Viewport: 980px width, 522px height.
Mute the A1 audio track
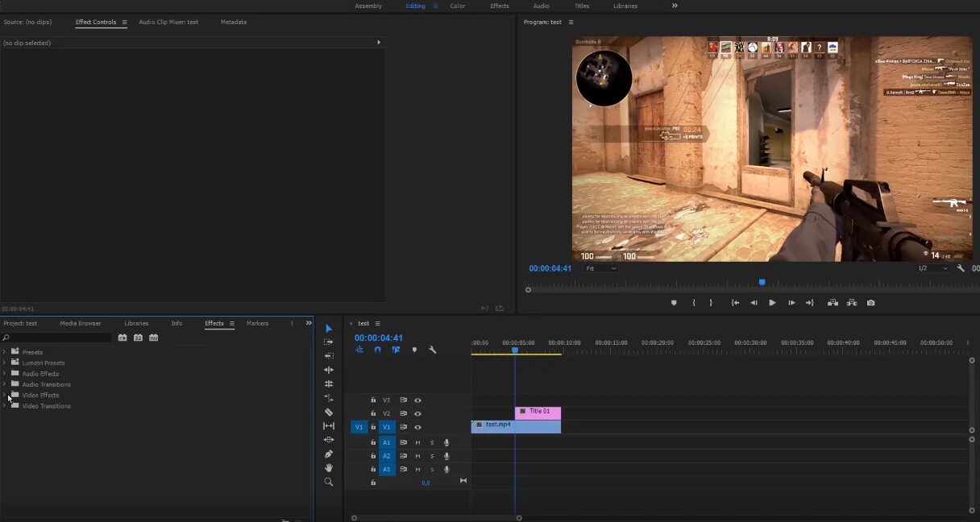coord(417,443)
